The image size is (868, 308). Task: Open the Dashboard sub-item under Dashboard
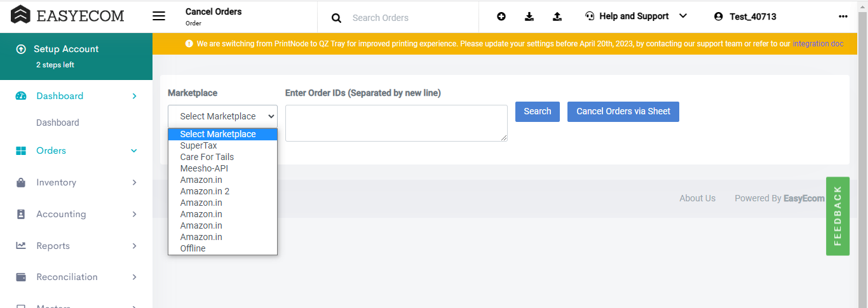[58, 123]
